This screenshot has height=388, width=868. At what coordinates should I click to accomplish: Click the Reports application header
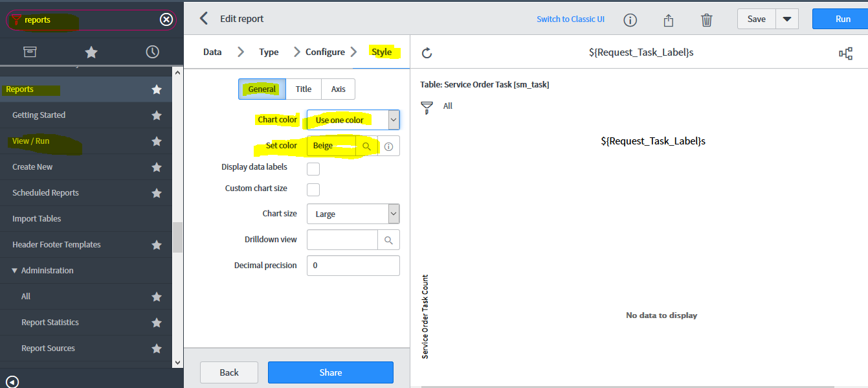[x=20, y=89]
